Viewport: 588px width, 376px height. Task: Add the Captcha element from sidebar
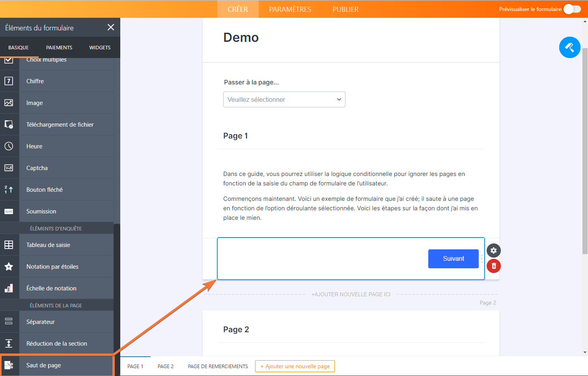(x=37, y=168)
